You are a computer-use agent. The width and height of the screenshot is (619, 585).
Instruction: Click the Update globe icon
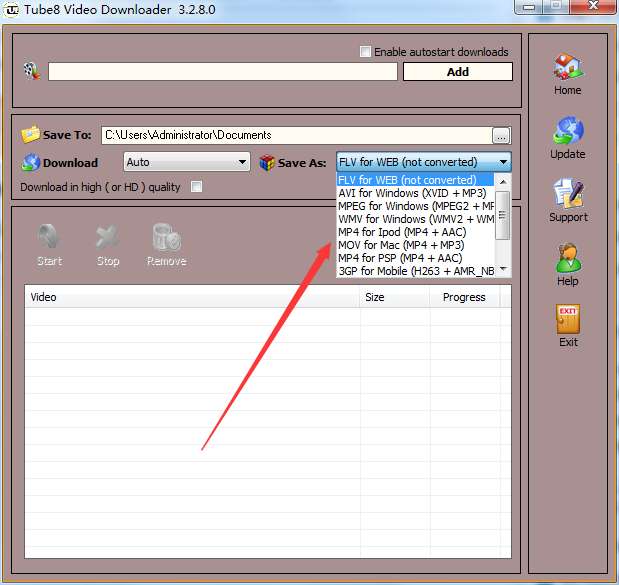click(x=568, y=130)
